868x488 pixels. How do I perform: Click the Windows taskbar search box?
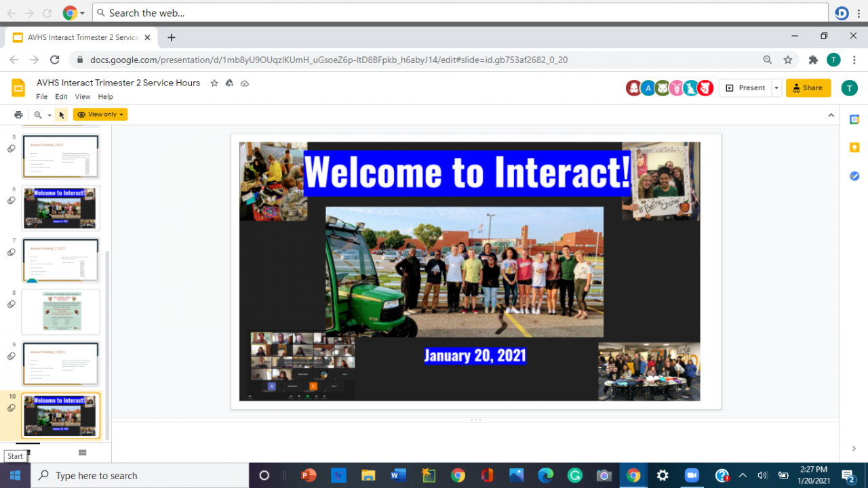[x=140, y=475]
